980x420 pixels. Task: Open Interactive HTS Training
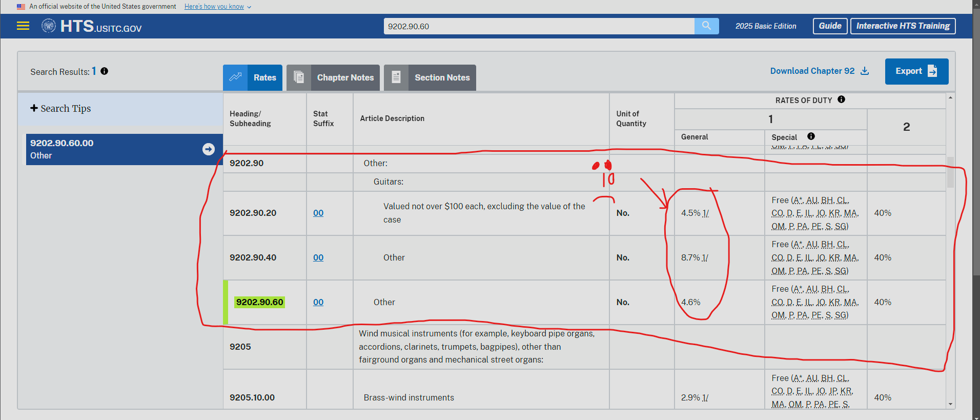[x=903, y=26]
